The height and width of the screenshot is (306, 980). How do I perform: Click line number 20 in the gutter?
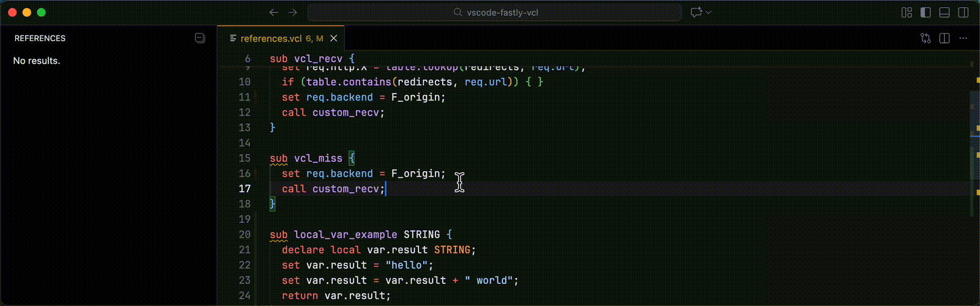[x=244, y=234]
